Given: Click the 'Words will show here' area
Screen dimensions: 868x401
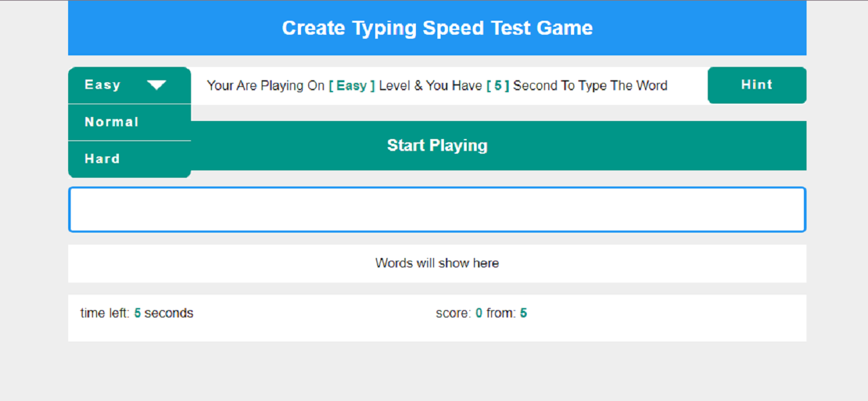Looking at the screenshot, I should (437, 263).
